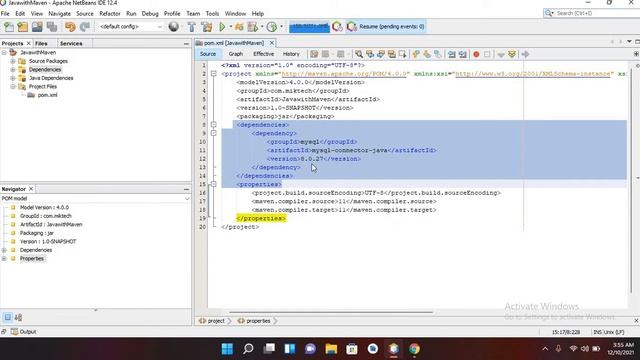Switch to the History tab
The width and height of the screenshot is (640, 360).
[291, 54]
